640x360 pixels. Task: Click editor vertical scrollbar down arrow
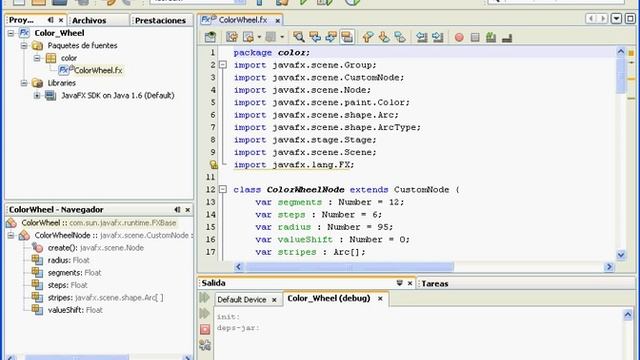(x=621, y=255)
